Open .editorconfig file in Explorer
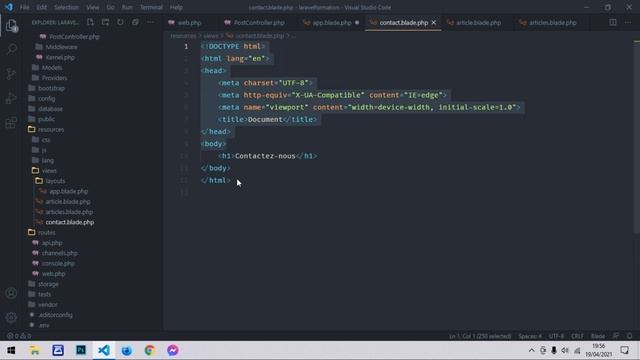 tap(56, 315)
